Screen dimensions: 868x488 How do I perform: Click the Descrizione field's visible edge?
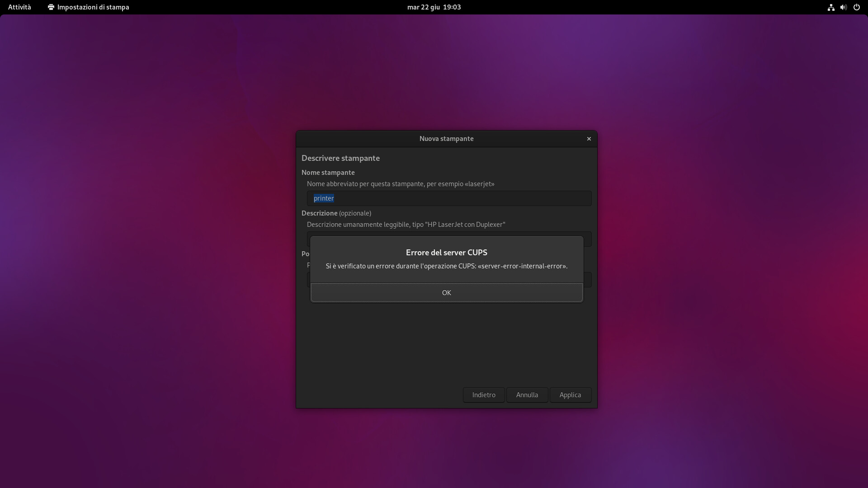(587, 239)
